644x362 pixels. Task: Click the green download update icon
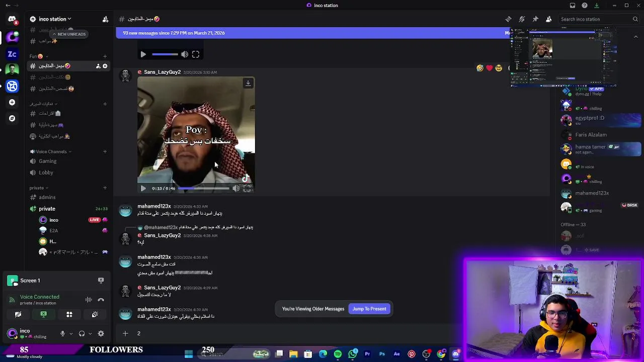tap(597, 6)
